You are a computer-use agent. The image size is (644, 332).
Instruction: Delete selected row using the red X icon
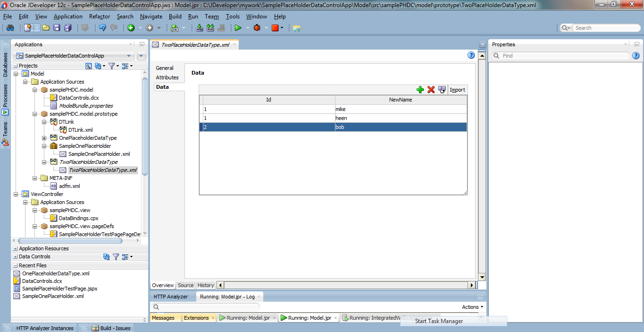pos(431,89)
